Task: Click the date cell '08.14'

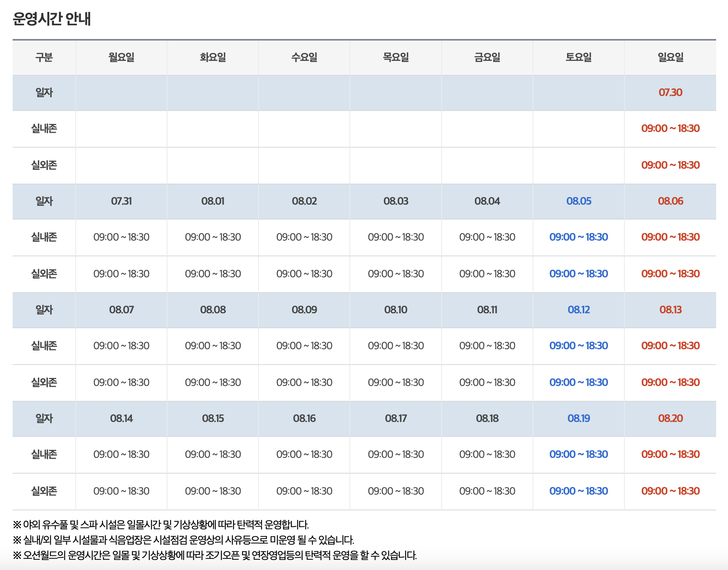Action: 121,419
